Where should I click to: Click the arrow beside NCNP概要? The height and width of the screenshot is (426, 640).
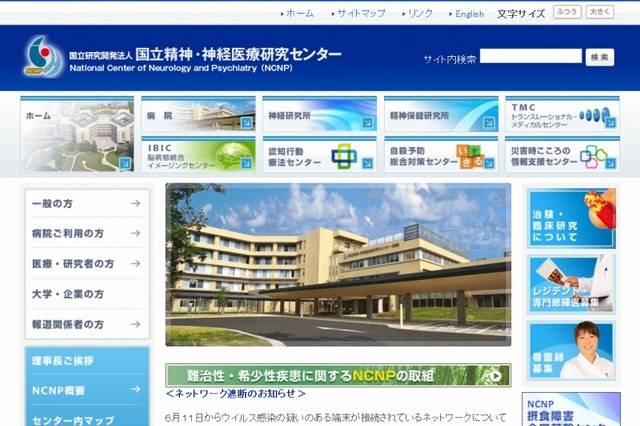pos(136,389)
